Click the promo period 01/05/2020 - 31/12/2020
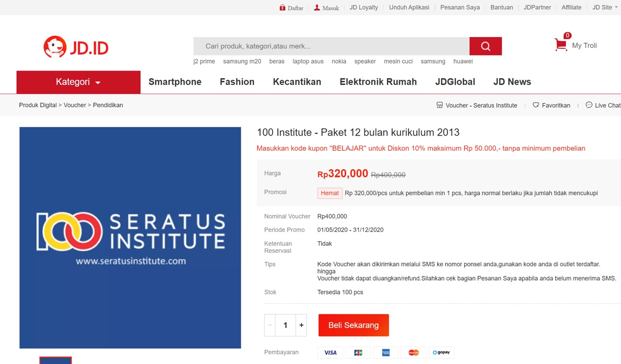This screenshot has height=364, width=621. [350, 230]
